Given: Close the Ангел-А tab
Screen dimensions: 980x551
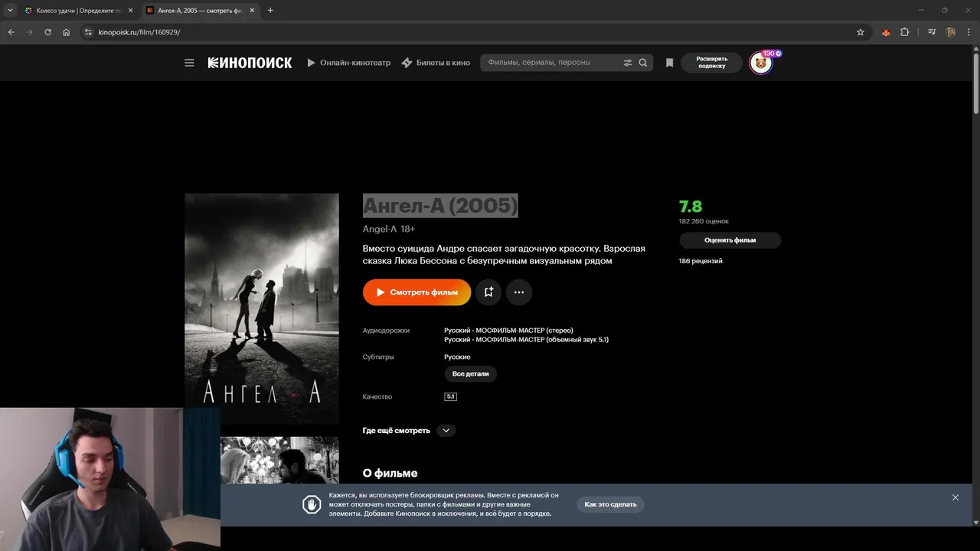Looking at the screenshot, I should [252, 11].
